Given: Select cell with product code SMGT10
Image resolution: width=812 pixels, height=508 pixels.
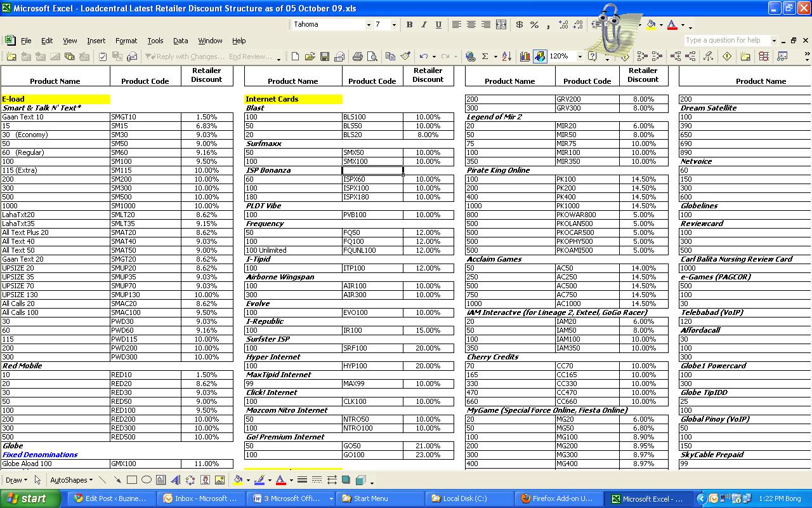Looking at the screenshot, I should [x=146, y=117].
